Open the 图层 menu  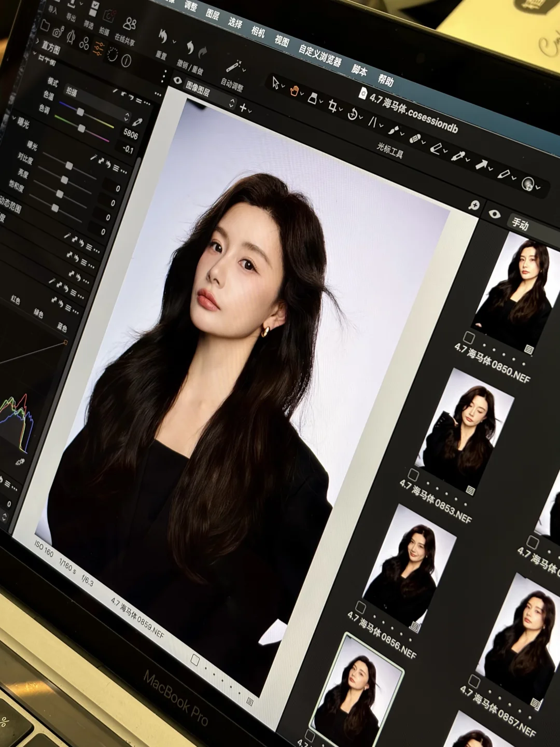click(x=213, y=14)
